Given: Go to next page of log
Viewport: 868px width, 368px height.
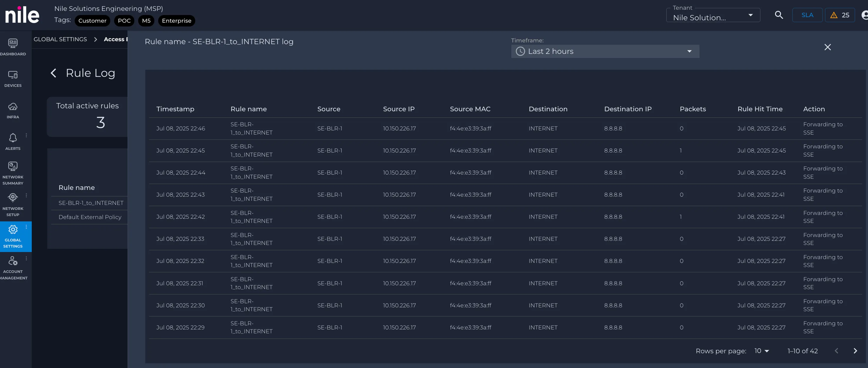Looking at the screenshot, I should tap(855, 351).
